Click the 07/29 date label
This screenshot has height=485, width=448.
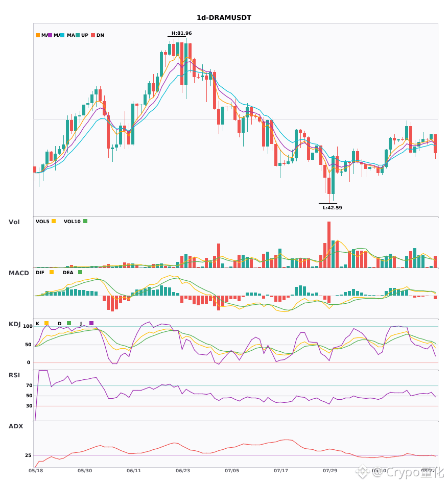tap(330, 471)
